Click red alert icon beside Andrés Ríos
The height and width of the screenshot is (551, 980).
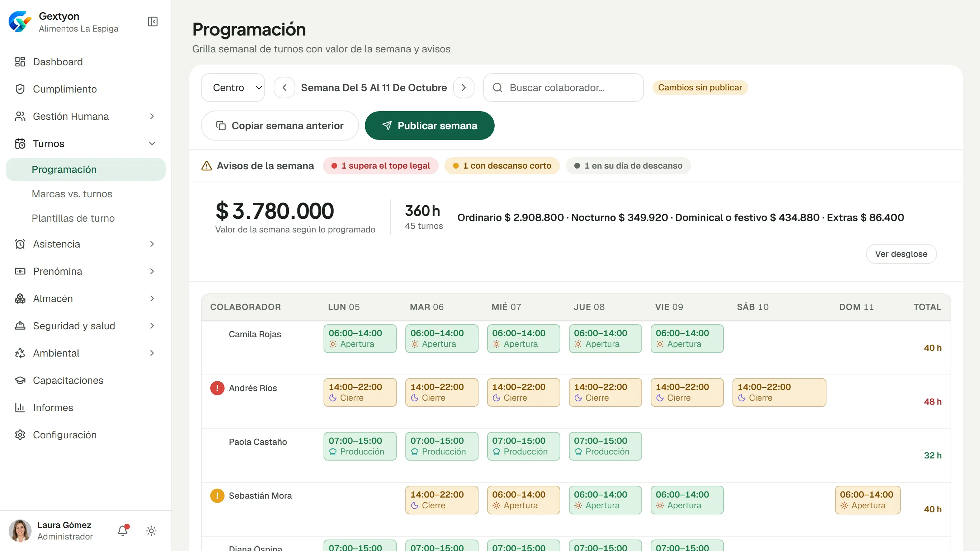click(217, 388)
